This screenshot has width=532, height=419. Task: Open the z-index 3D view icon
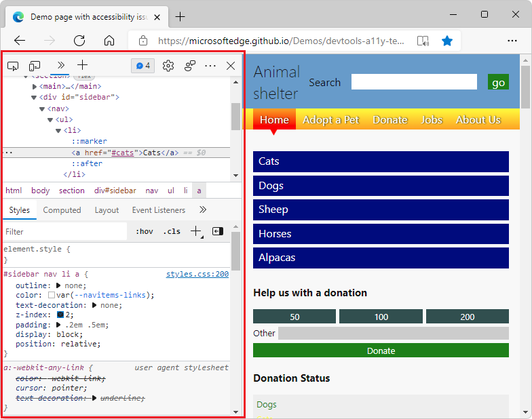click(60, 315)
